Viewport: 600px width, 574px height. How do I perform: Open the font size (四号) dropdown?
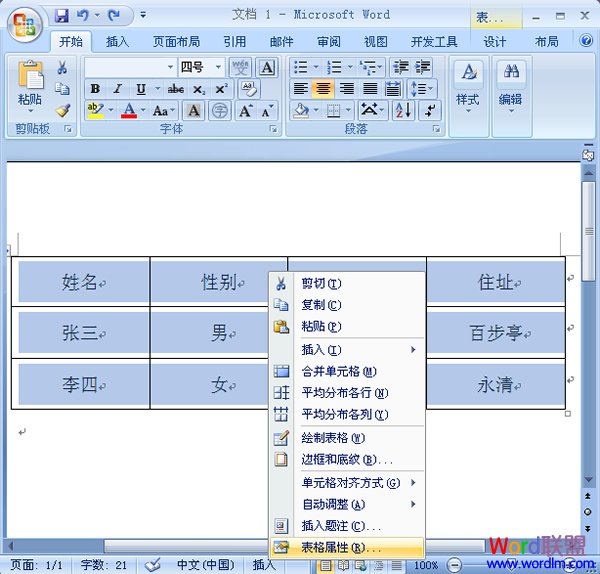click(218, 67)
